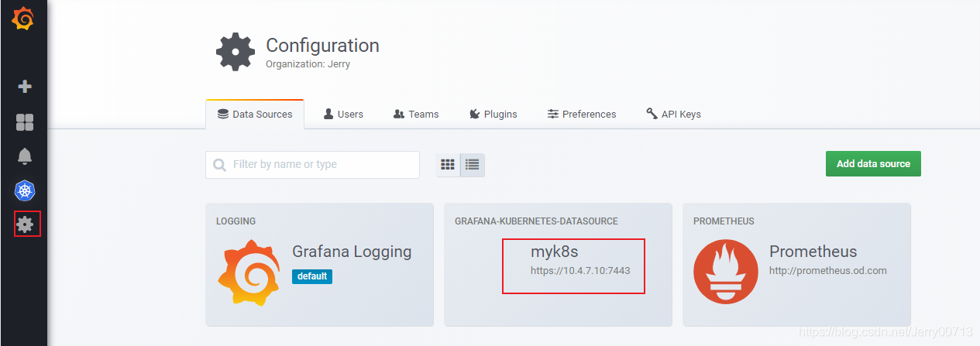Click the Grafana logo in sidebar
The width and height of the screenshot is (980, 346).
click(23, 18)
